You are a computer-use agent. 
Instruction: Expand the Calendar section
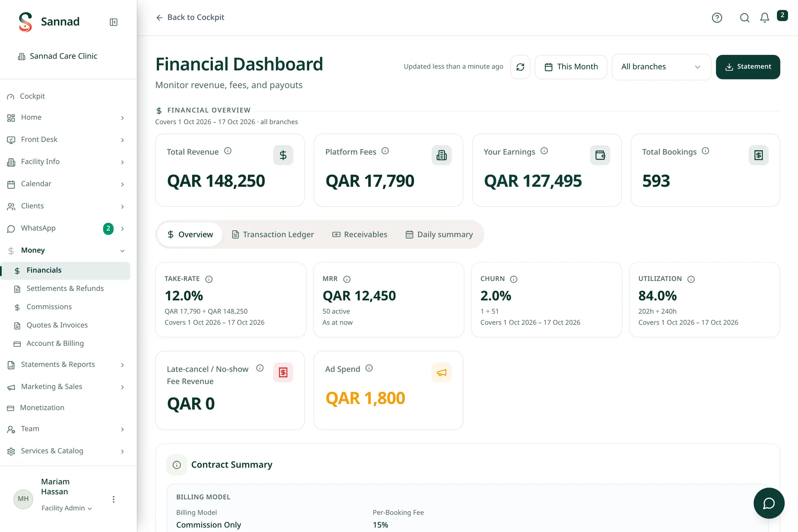click(65, 184)
